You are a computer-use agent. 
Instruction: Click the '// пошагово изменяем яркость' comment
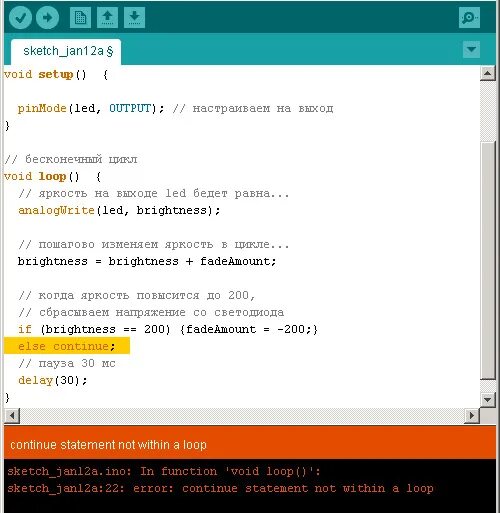pyautogui.click(x=154, y=244)
